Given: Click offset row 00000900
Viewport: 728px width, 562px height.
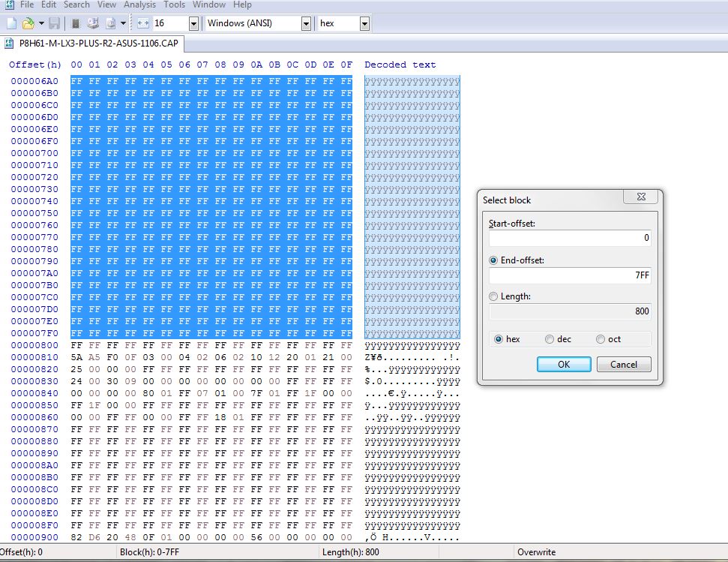Looking at the screenshot, I should tap(34, 537).
